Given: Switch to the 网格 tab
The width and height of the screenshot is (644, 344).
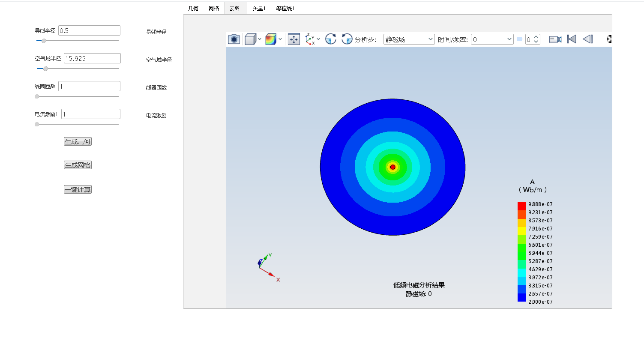Looking at the screenshot, I should 214,8.
